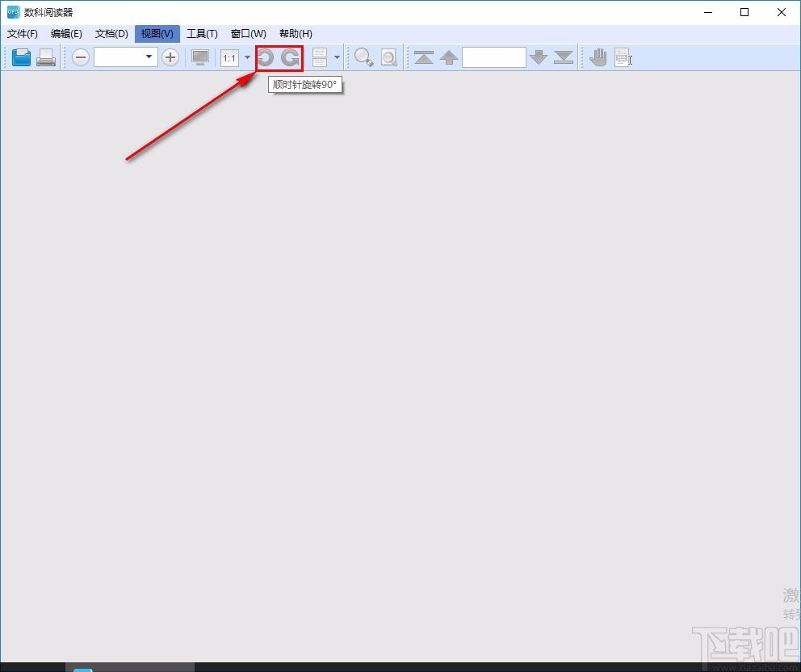Open the 编辑(E) menu
801x672 pixels.
tap(66, 34)
